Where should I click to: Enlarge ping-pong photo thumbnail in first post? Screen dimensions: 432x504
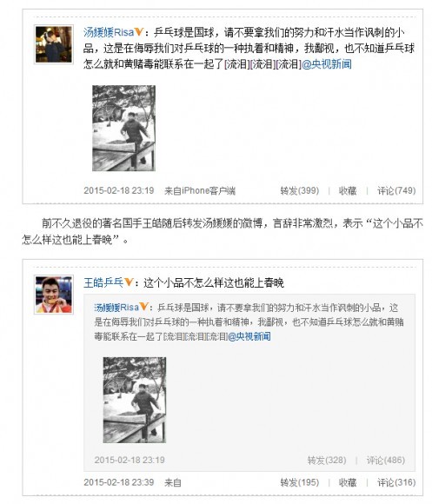click(x=123, y=128)
